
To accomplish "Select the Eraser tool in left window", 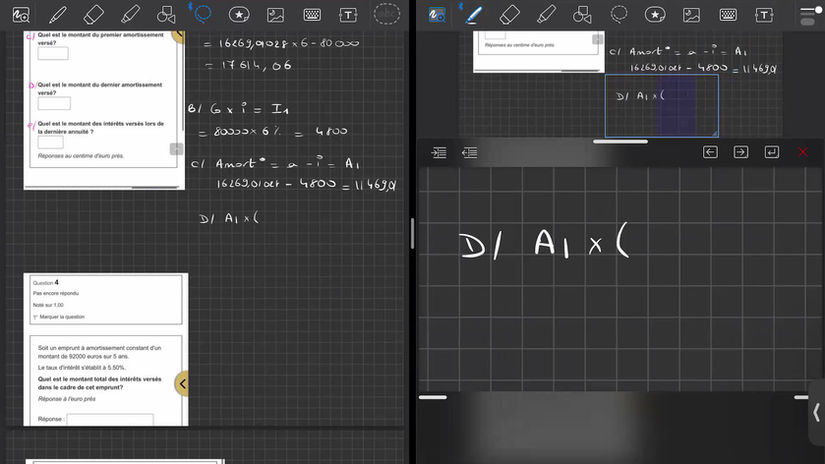I will 94,15.
